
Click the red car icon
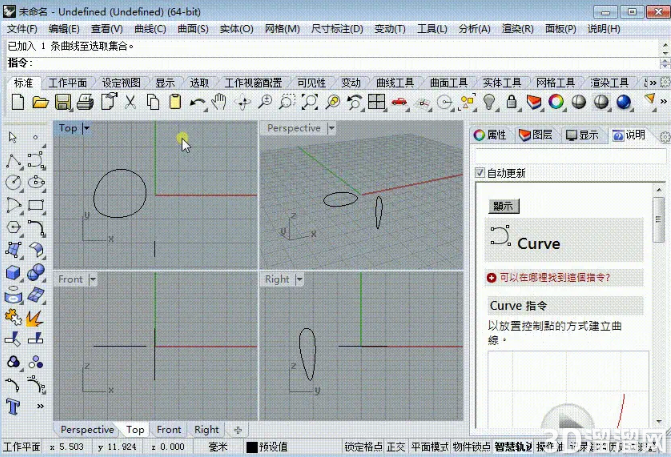pyautogui.click(x=399, y=102)
